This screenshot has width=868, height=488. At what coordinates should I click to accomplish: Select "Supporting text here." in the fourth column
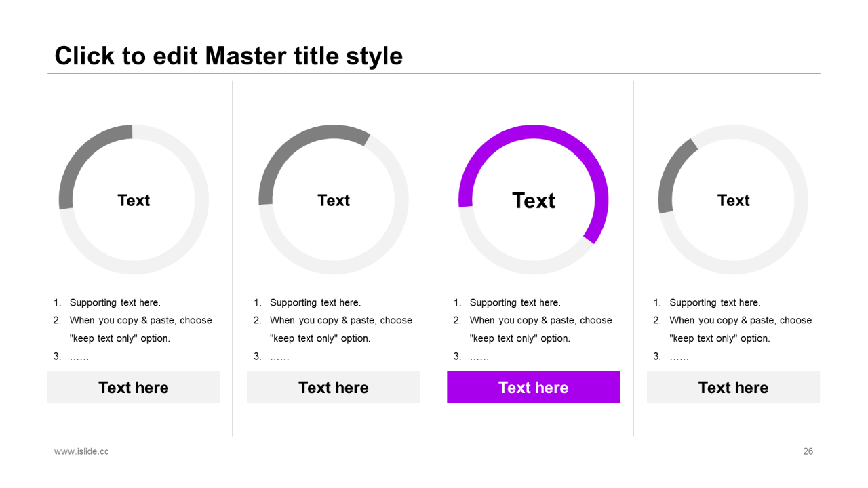pos(715,302)
